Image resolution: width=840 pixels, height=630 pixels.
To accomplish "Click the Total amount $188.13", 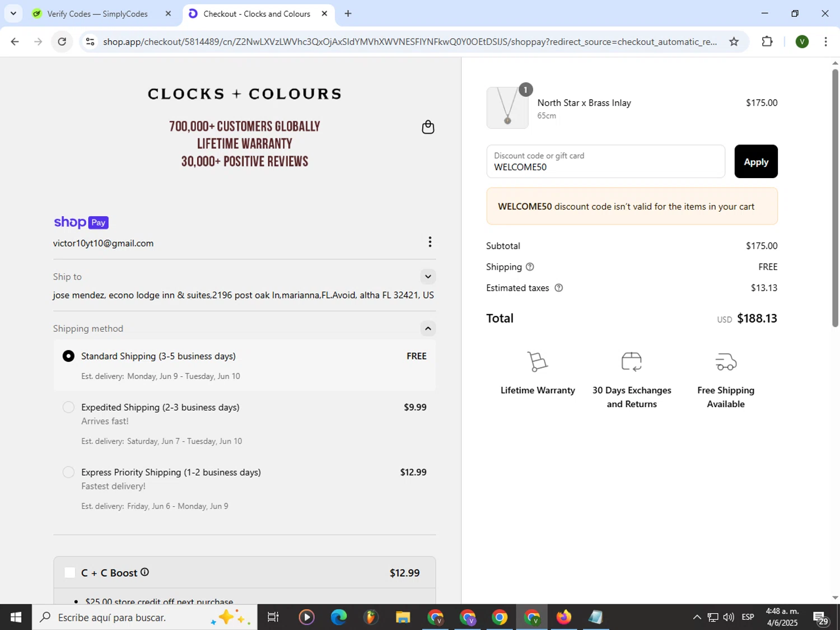I will pos(757,319).
